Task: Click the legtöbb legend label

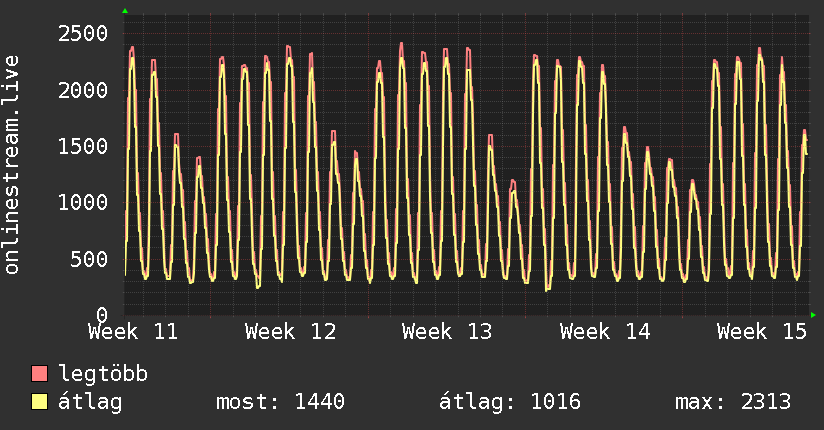Action: pos(103,373)
